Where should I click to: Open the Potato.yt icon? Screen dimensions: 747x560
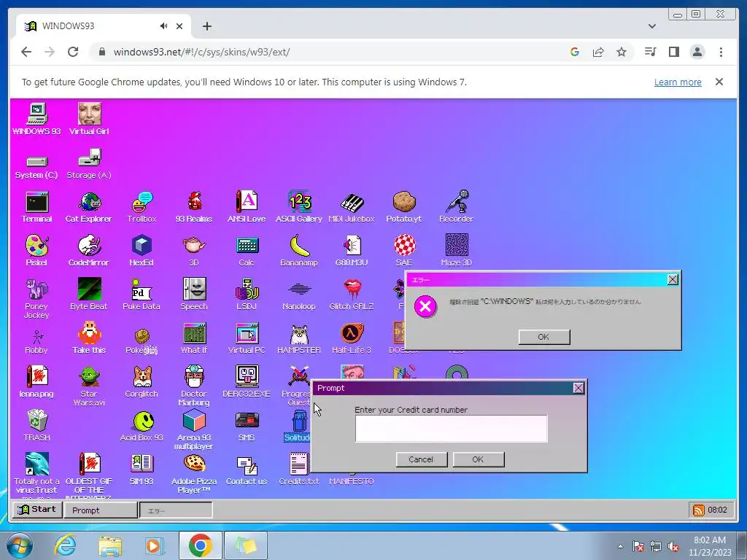point(404,206)
